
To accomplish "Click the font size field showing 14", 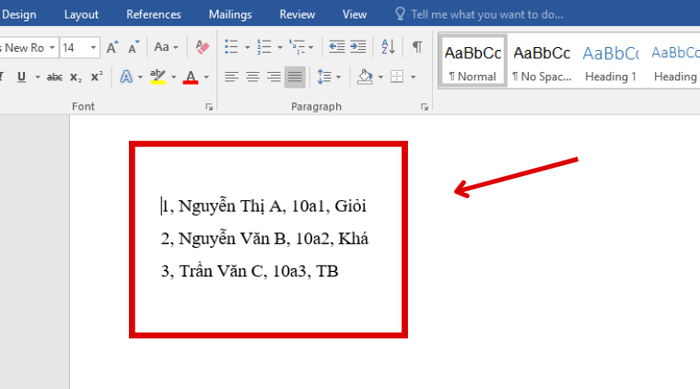I will point(75,47).
